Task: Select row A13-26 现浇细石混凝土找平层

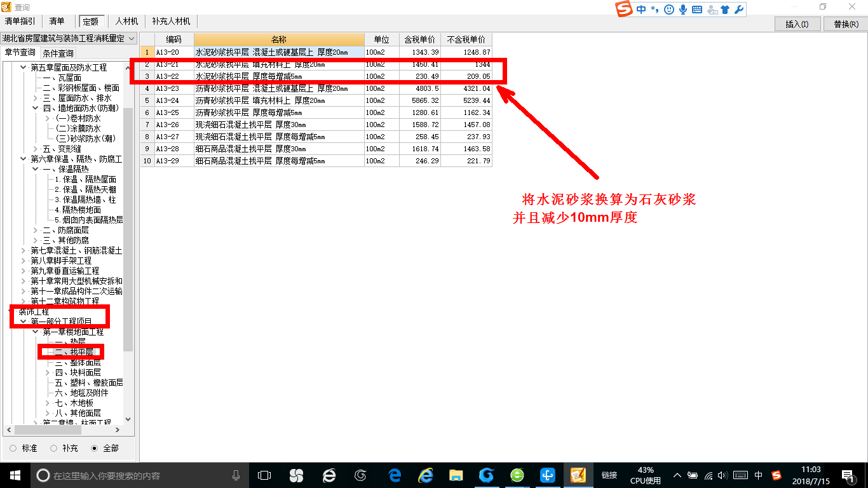Action: [x=316, y=125]
